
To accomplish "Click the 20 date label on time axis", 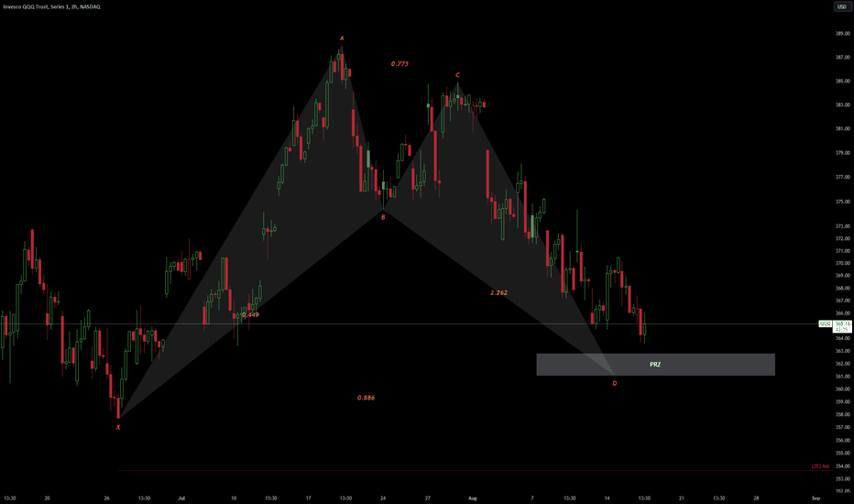I will click(x=47, y=498).
